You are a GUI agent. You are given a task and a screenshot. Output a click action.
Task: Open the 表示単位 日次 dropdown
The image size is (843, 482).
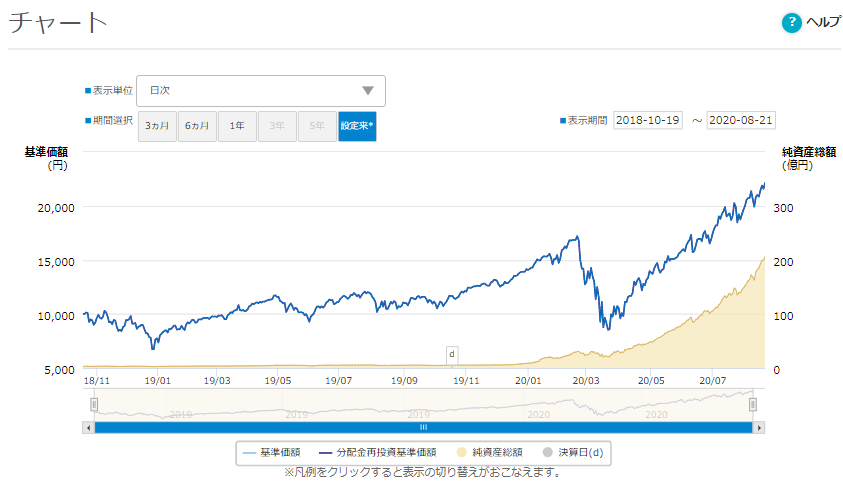261,91
